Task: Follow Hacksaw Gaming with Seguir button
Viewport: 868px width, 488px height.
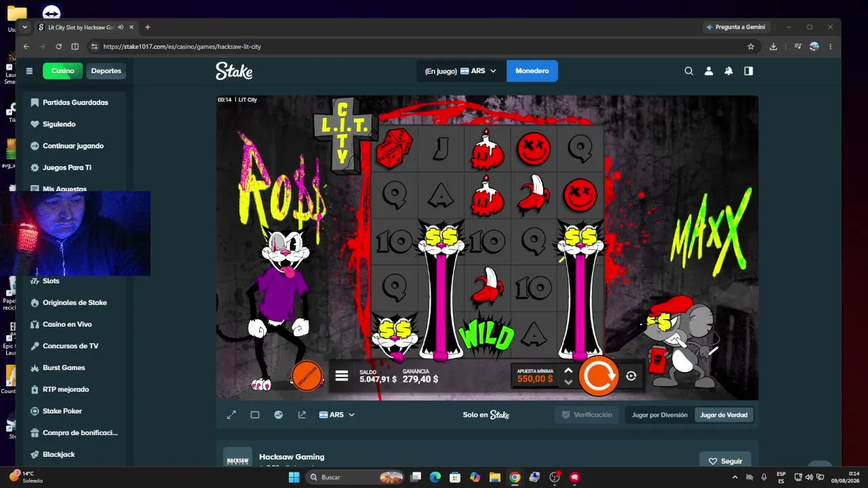Action: coord(725,461)
